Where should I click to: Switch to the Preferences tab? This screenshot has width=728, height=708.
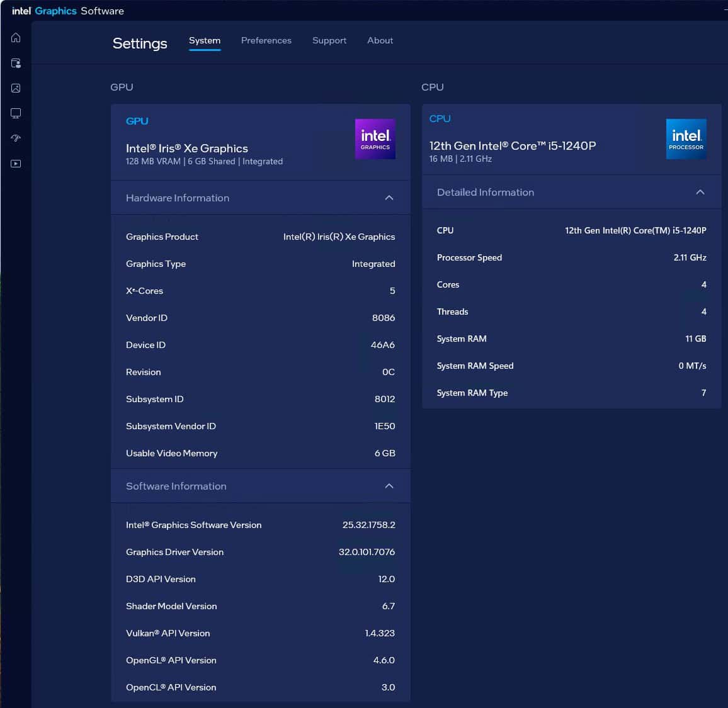click(x=266, y=40)
